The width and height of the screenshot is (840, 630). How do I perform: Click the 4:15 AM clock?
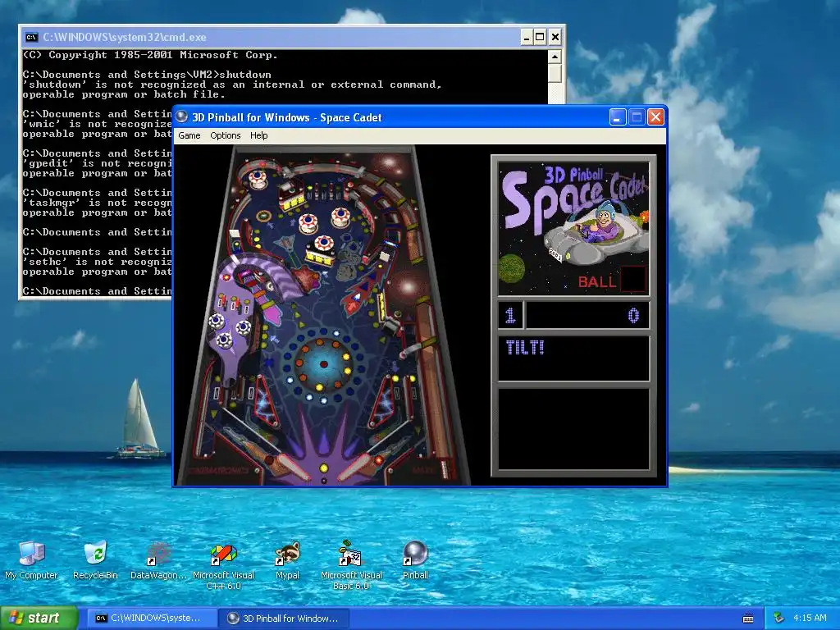click(810, 619)
